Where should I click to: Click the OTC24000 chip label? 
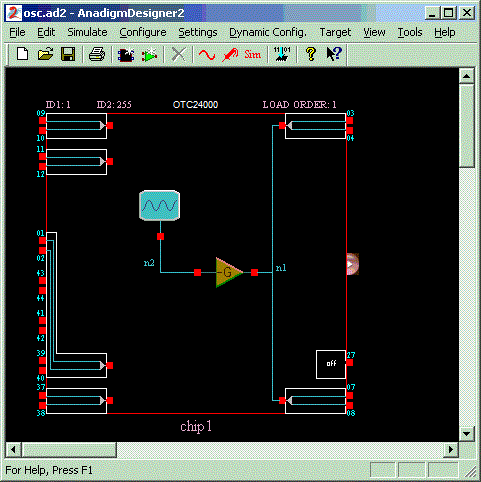[x=195, y=105]
